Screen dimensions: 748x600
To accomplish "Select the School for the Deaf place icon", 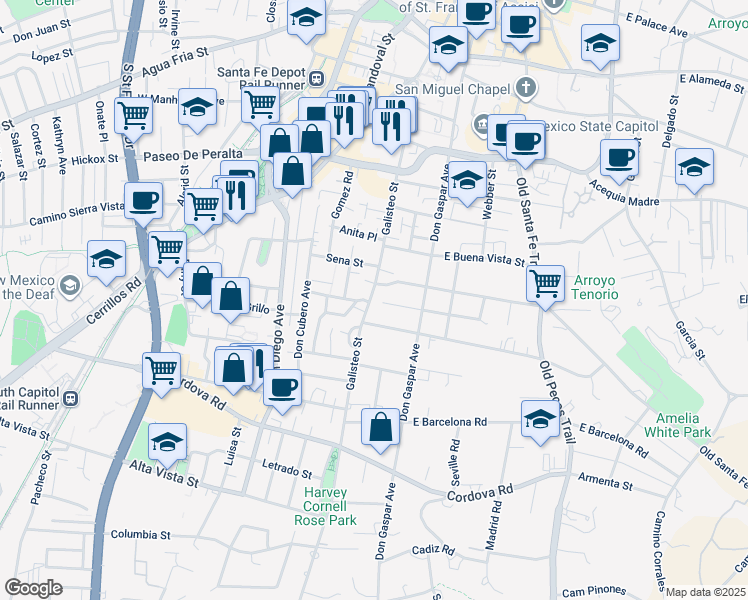I will 71,286.
